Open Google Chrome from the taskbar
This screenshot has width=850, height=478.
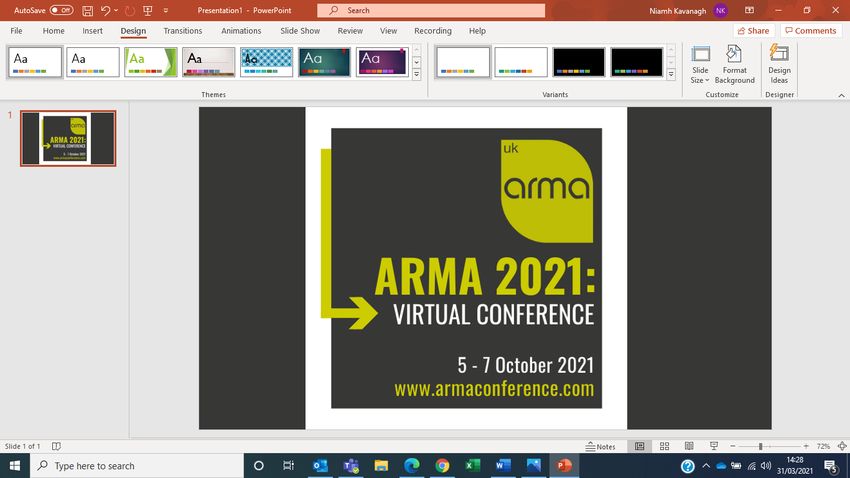(442, 466)
